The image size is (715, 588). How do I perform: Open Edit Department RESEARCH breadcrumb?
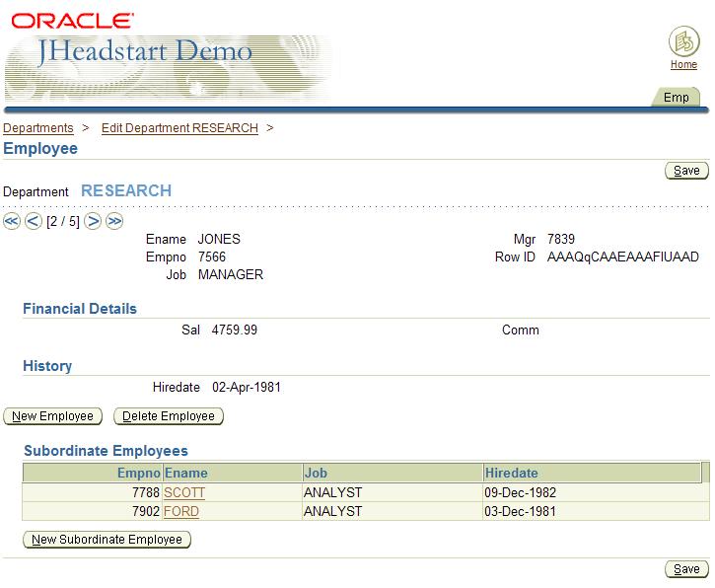(x=179, y=128)
